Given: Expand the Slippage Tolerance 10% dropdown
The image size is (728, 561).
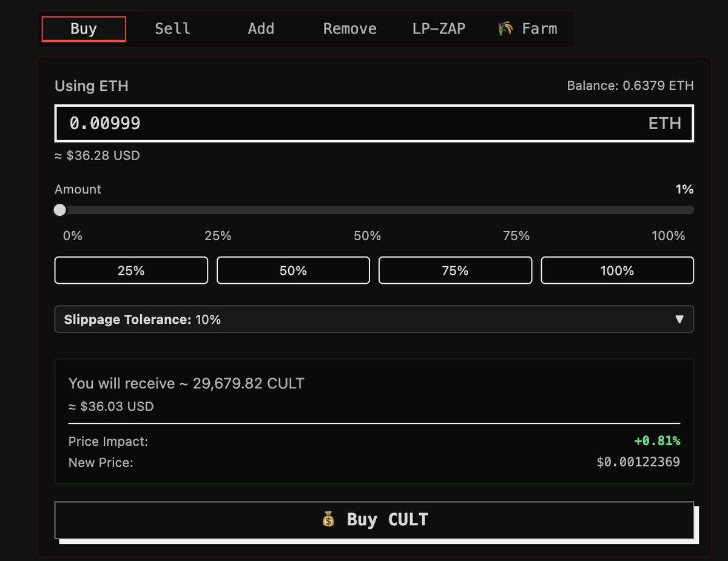Looking at the screenshot, I should point(374,319).
